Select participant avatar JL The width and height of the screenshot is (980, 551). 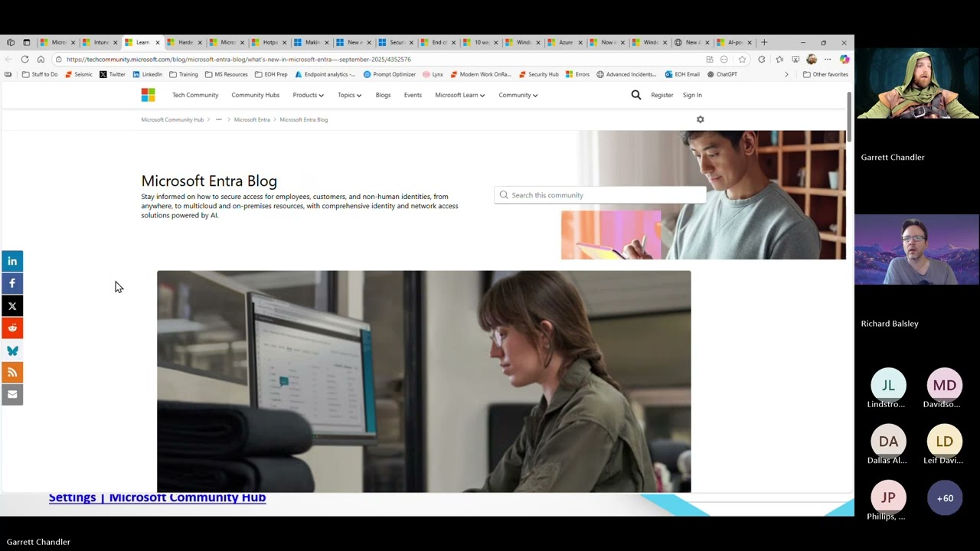(x=888, y=386)
